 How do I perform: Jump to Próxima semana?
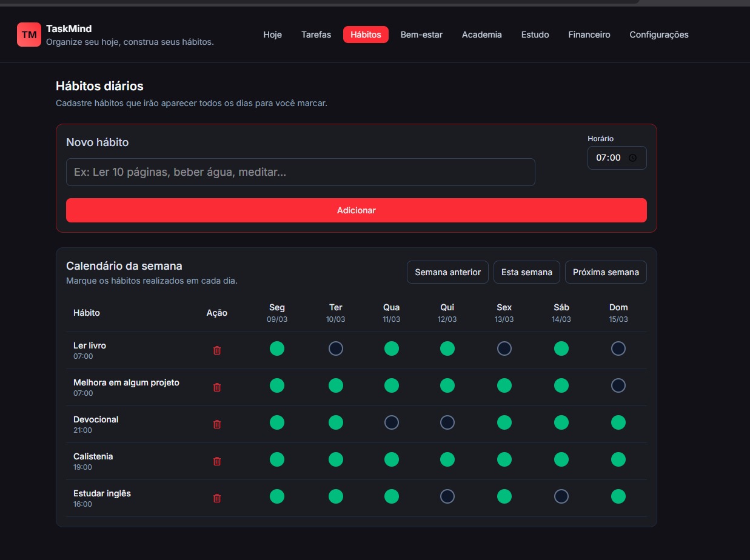click(x=605, y=272)
